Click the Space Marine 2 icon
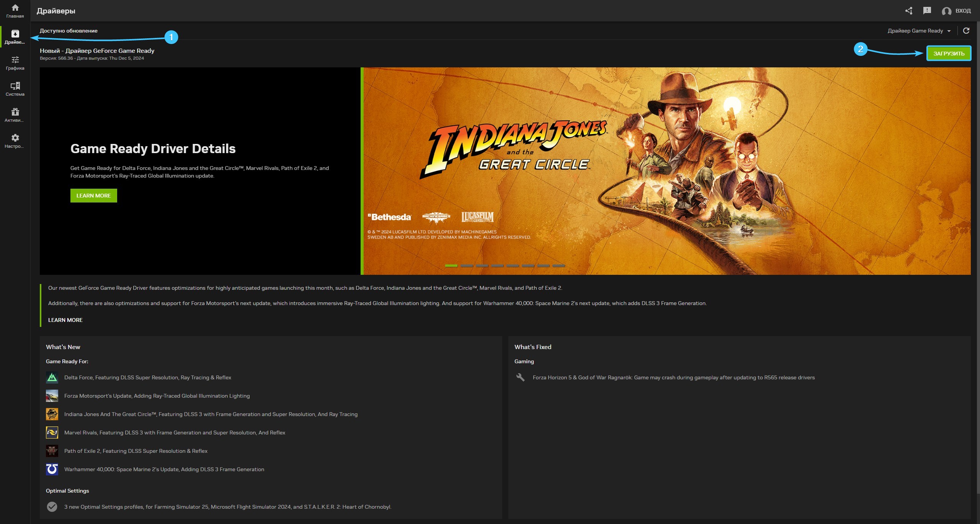The height and width of the screenshot is (524, 980). pyautogui.click(x=52, y=469)
